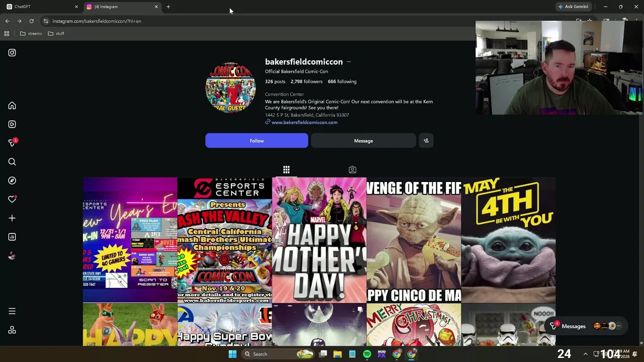Go back in browser history
This screenshot has width=644, height=362.
(x=7, y=21)
